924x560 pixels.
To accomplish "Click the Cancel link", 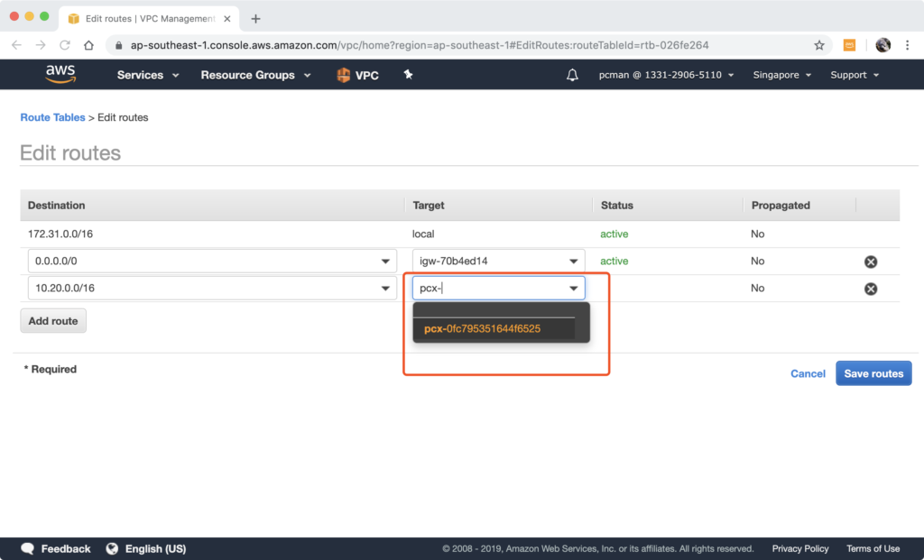I will 808,374.
